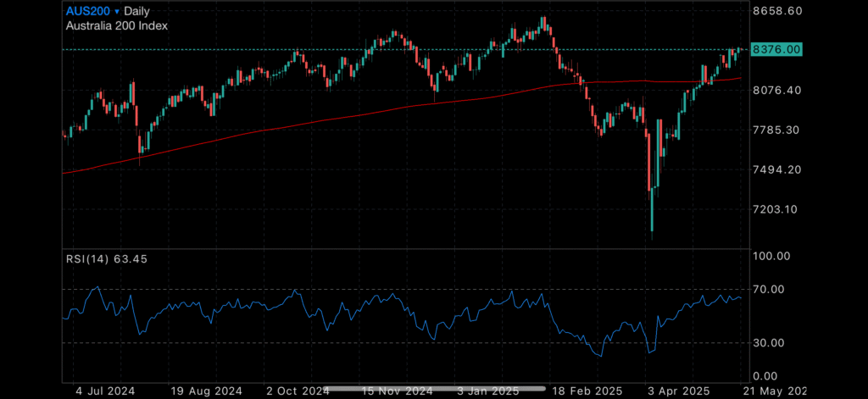Click the 7494.20 price axis label

coord(778,169)
